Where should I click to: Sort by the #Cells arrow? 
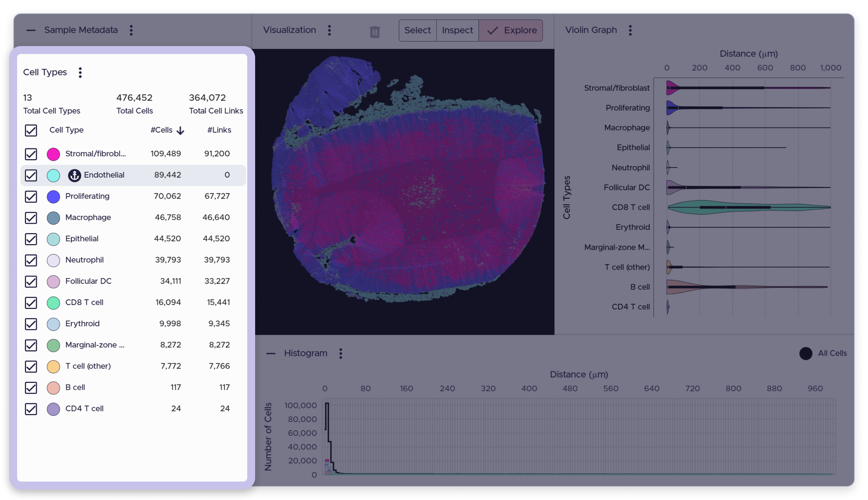pos(181,131)
